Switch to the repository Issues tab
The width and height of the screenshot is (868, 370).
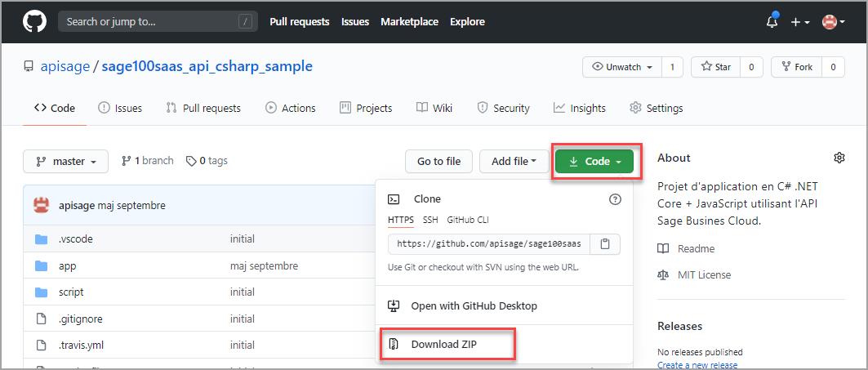(119, 108)
